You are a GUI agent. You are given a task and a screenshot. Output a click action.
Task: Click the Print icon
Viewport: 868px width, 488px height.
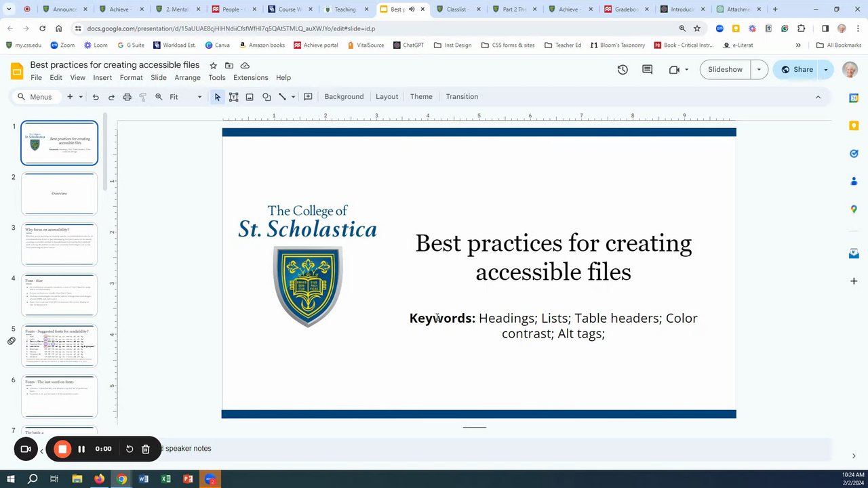coord(127,97)
